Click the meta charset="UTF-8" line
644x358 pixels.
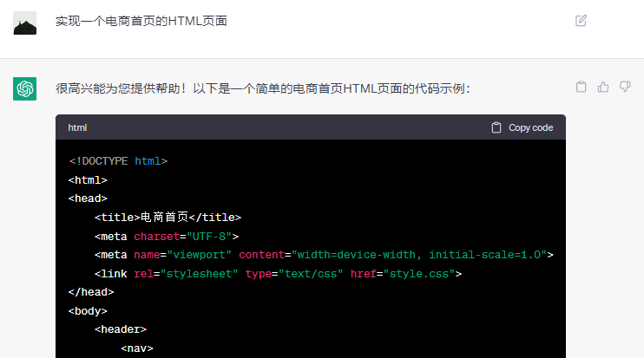167,236
